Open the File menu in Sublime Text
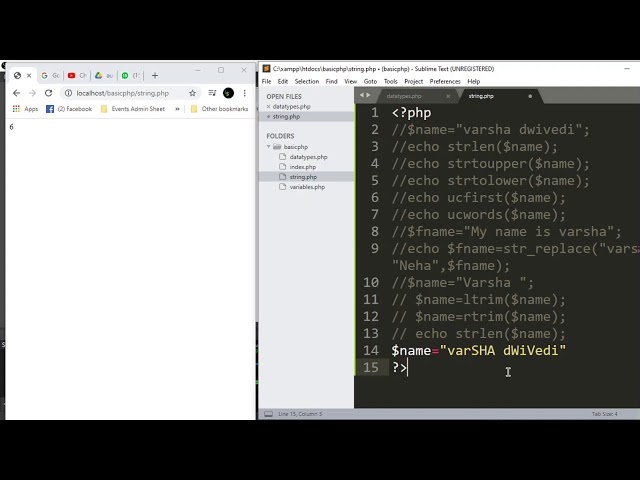This screenshot has width=640, height=480. [x=267, y=81]
